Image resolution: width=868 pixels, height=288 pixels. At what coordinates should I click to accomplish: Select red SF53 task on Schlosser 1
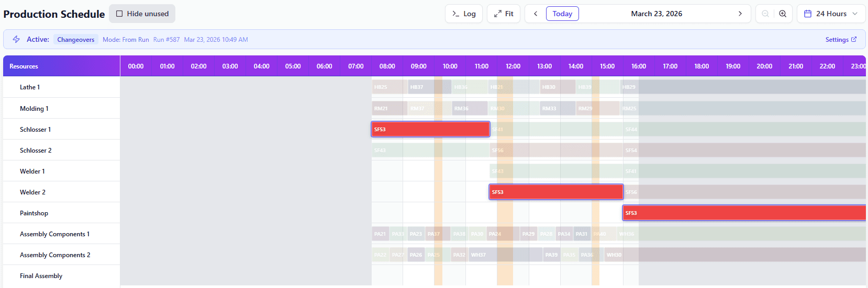[430, 129]
